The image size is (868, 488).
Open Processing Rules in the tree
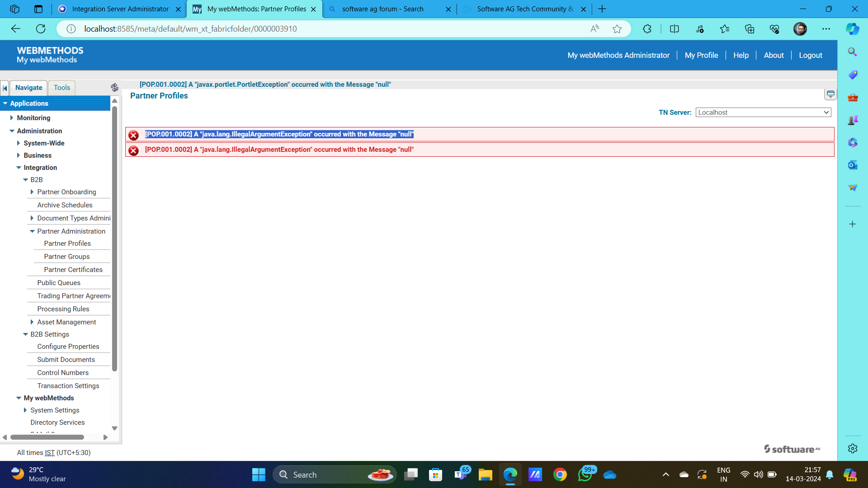point(63,309)
